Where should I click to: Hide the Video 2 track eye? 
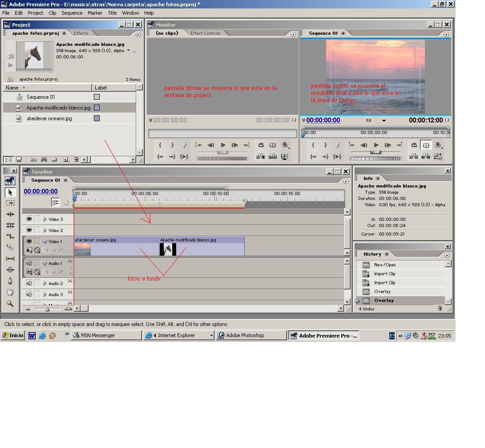click(29, 230)
